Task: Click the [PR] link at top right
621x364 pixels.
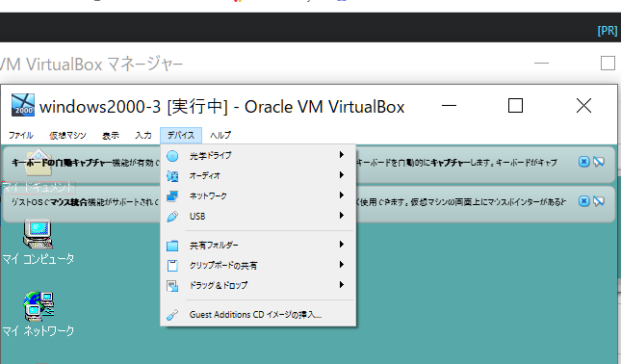Action: (x=608, y=31)
